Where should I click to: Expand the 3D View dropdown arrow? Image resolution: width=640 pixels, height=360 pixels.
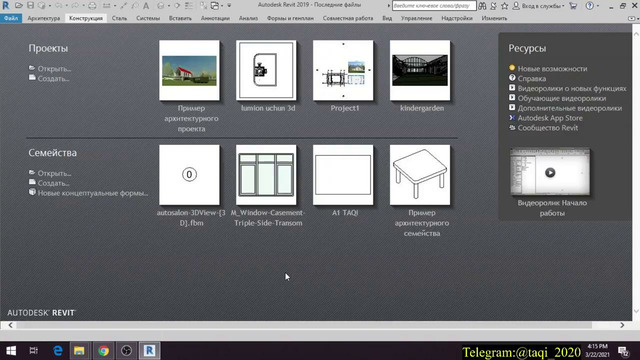(x=169, y=6)
